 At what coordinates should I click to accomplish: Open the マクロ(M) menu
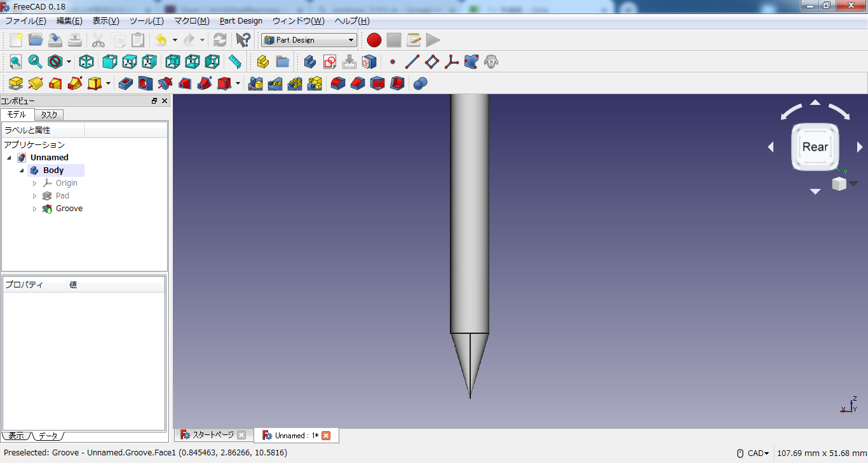(x=192, y=21)
